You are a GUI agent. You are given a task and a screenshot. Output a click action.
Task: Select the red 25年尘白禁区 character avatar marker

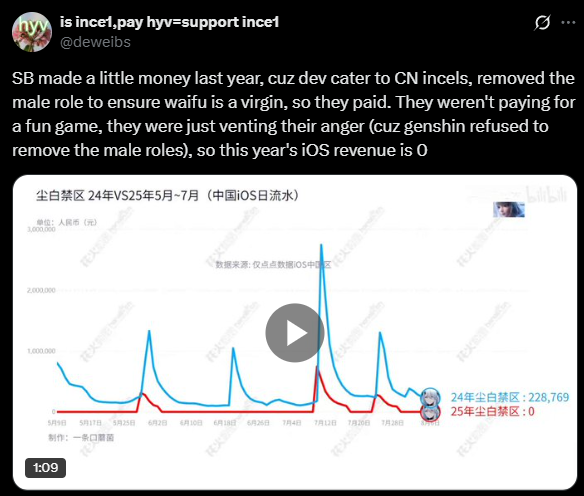point(430,413)
